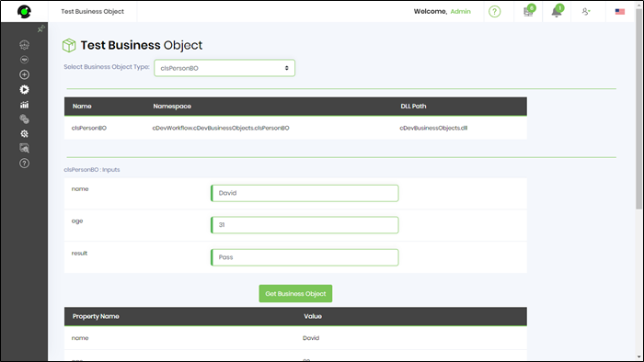Click the Value column header
Screen dimensions: 644x362
point(313,316)
